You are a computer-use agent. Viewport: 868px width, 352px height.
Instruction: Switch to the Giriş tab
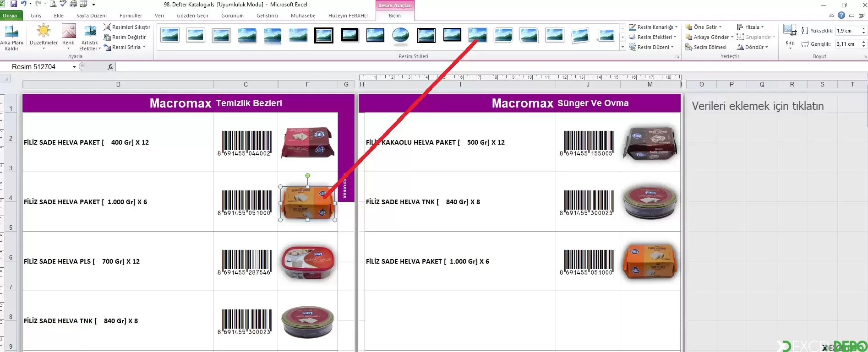[36, 16]
